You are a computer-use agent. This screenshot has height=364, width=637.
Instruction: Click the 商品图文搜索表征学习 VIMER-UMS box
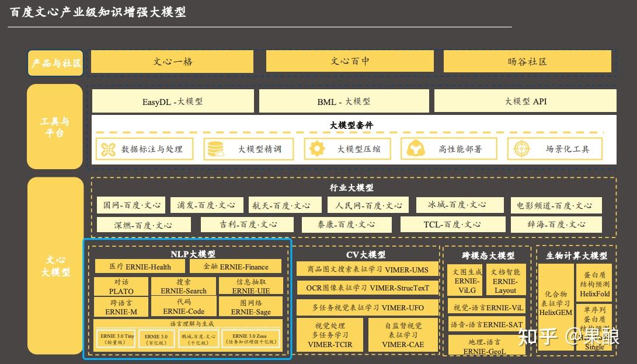[368, 269]
